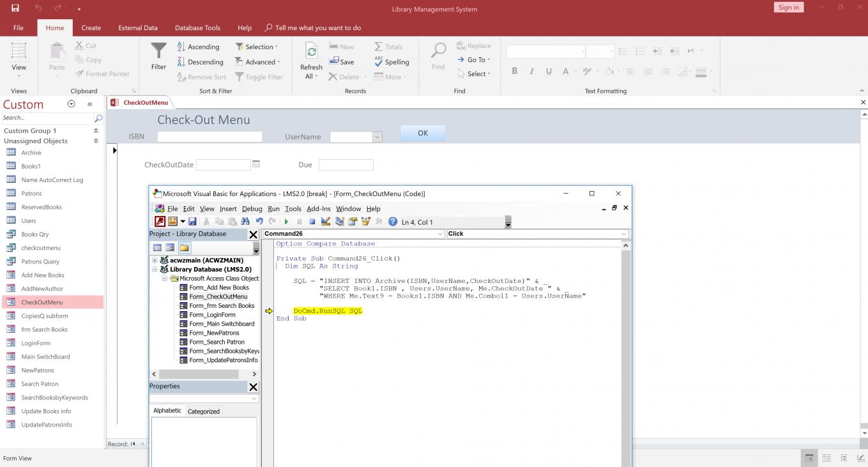
Task: Click the green Run/Continue play icon
Action: coord(286,222)
